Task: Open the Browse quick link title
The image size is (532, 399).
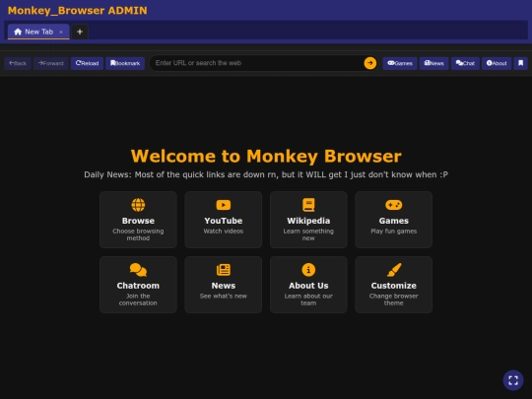Action: (x=138, y=221)
